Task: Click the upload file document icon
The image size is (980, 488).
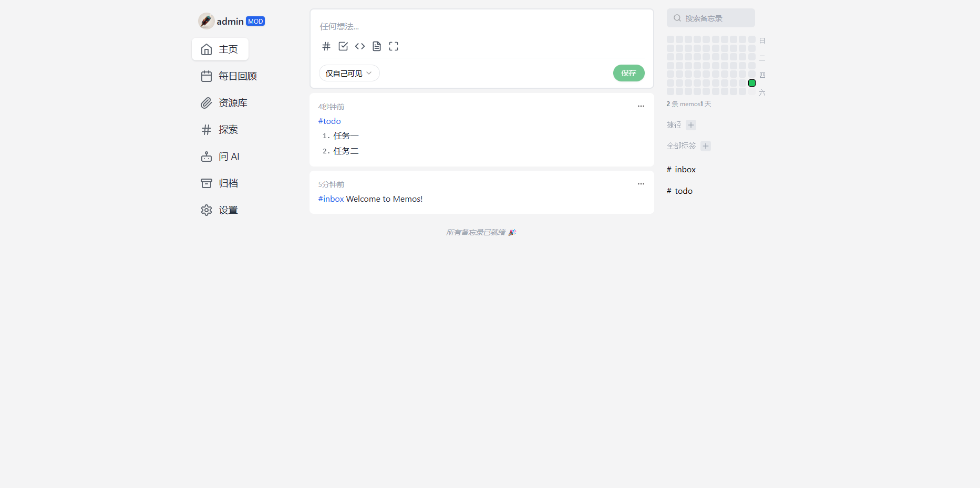Action: (x=377, y=46)
